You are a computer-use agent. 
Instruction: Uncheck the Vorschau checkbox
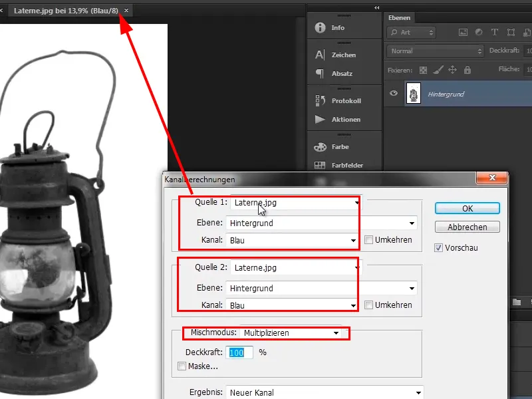point(438,248)
